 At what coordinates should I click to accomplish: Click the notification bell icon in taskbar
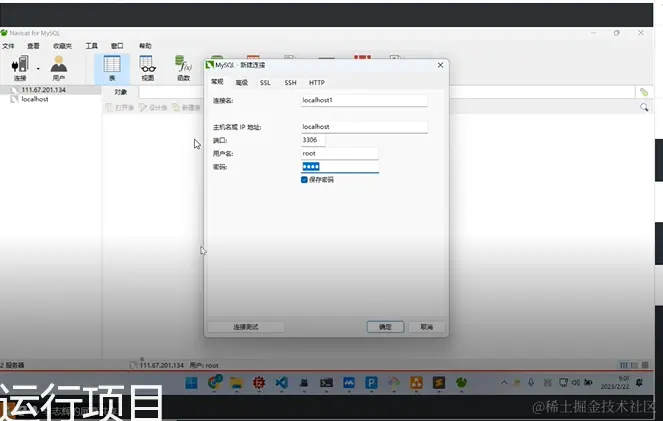click(x=639, y=383)
